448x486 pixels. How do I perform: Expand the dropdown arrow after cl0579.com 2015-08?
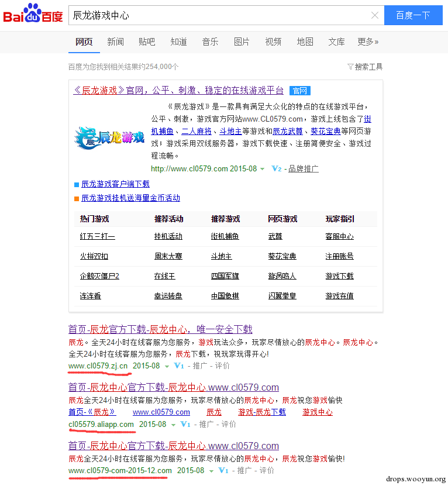tap(262, 169)
